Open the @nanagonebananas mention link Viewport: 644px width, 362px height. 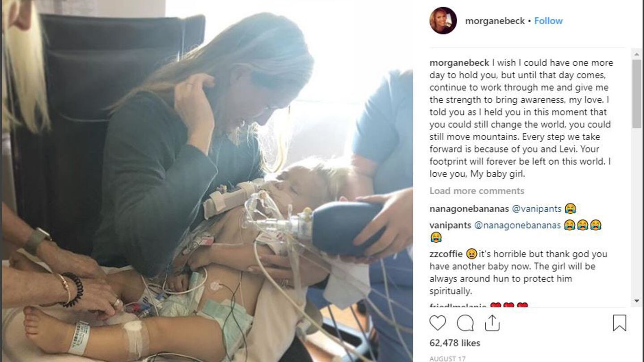pyautogui.click(x=517, y=225)
